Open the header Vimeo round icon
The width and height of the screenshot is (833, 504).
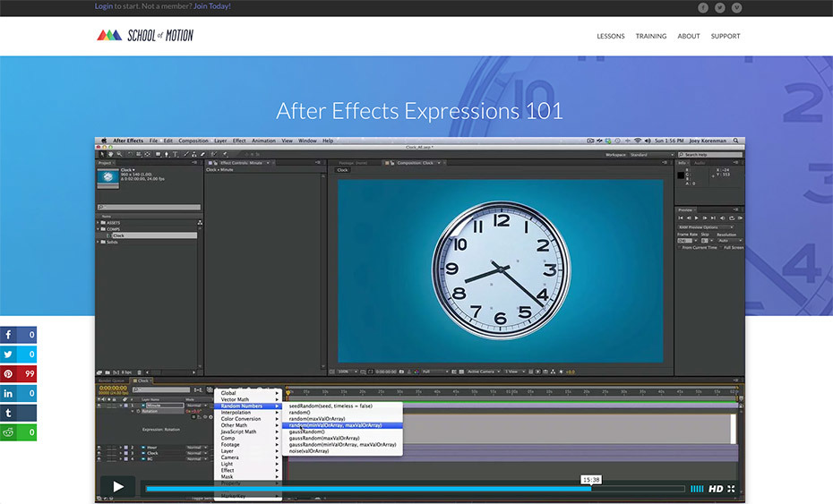[737, 7]
